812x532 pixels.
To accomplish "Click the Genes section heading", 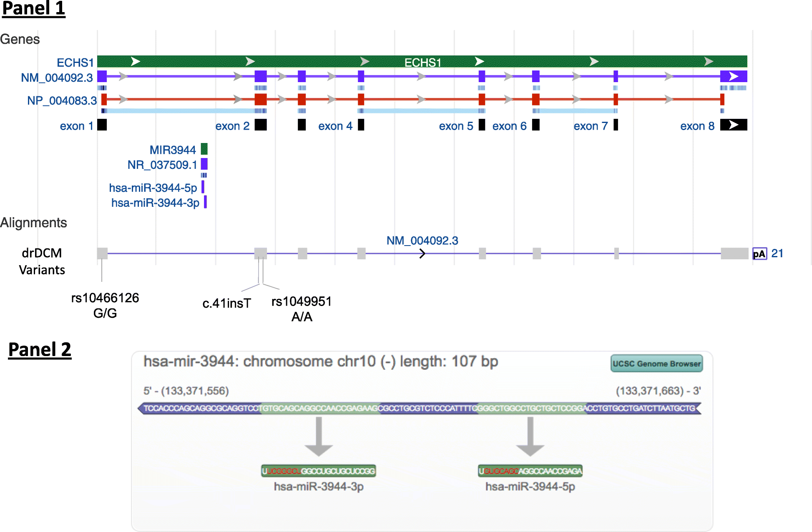I will pos(20,39).
